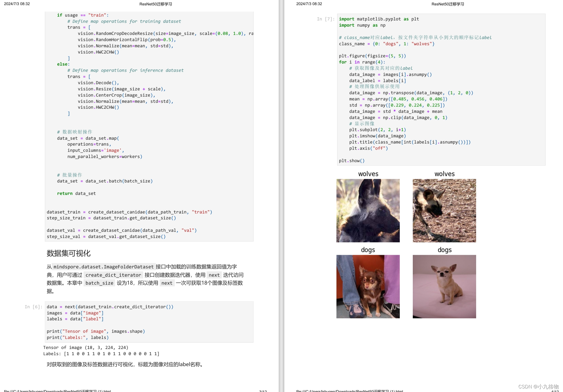Click the "input_columns='image'," line

point(96,150)
